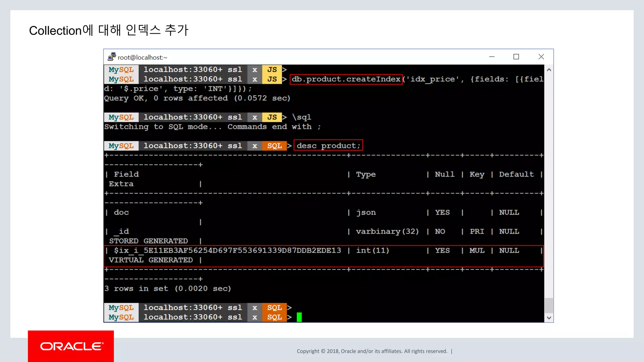Click the 'varbinary(32)' type cell

387,232
